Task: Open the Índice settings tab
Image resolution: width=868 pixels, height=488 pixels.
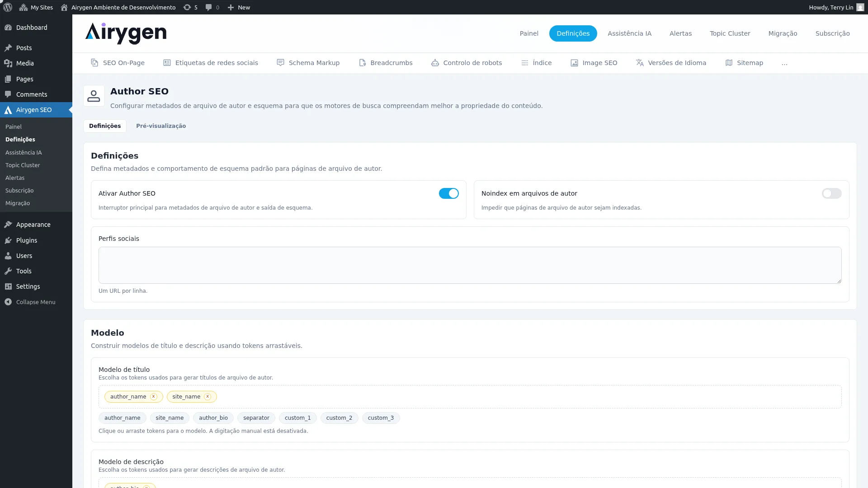Action: coord(536,63)
